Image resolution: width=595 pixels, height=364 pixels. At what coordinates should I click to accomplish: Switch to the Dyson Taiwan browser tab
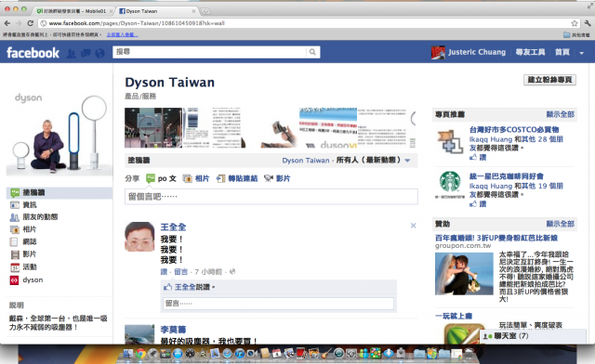[x=156, y=11]
